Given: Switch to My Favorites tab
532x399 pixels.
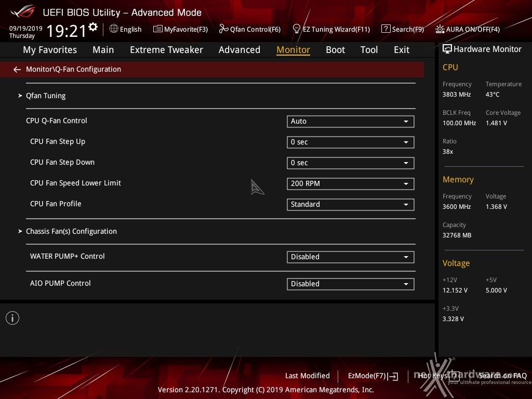Looking at the screenshot, I should click(50, 50).
